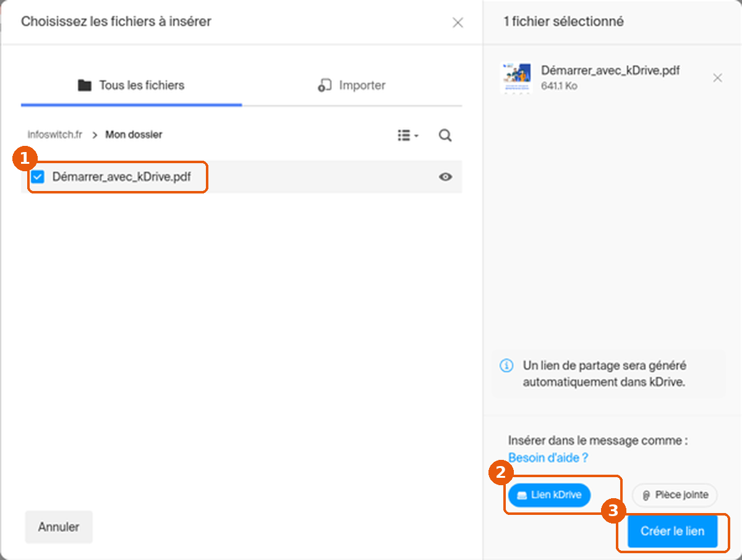Click Mon dossier breadcrumb

point(134,135)
